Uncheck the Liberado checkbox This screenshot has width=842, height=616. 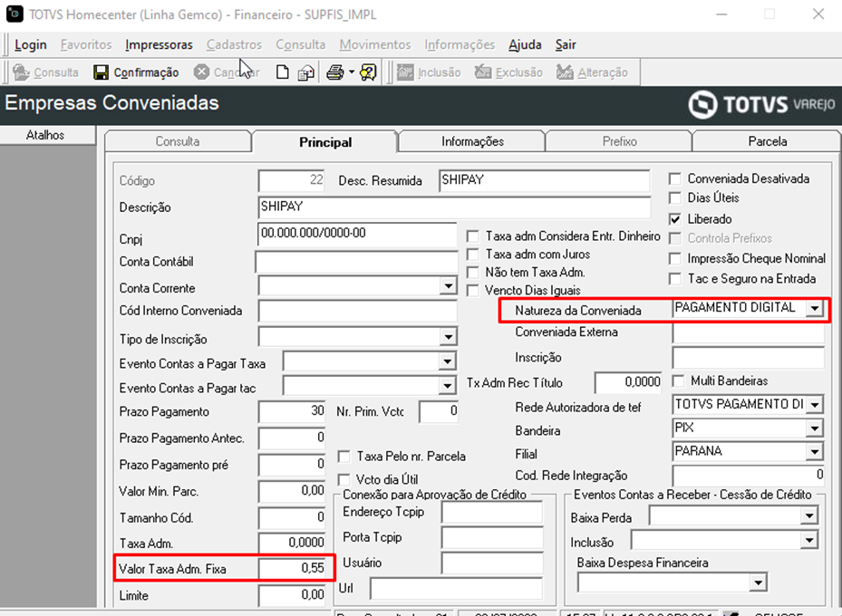pyautogui.click(x=675, y=219)
